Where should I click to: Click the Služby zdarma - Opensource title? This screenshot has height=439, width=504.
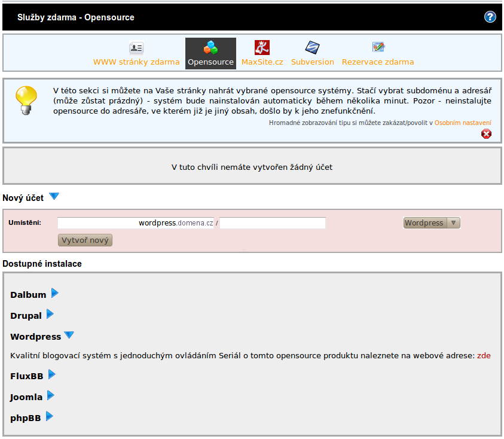(x=76, y=17)
